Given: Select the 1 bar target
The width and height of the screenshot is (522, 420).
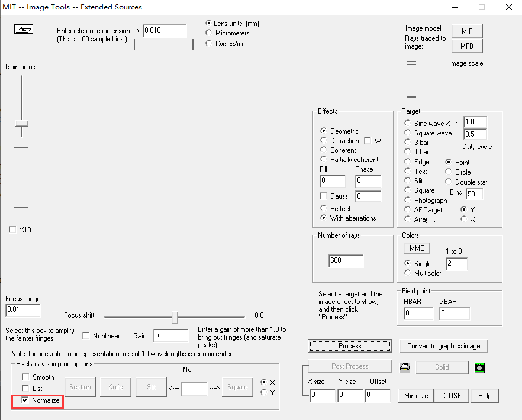Looking at the screenshot, I should 407,151.
